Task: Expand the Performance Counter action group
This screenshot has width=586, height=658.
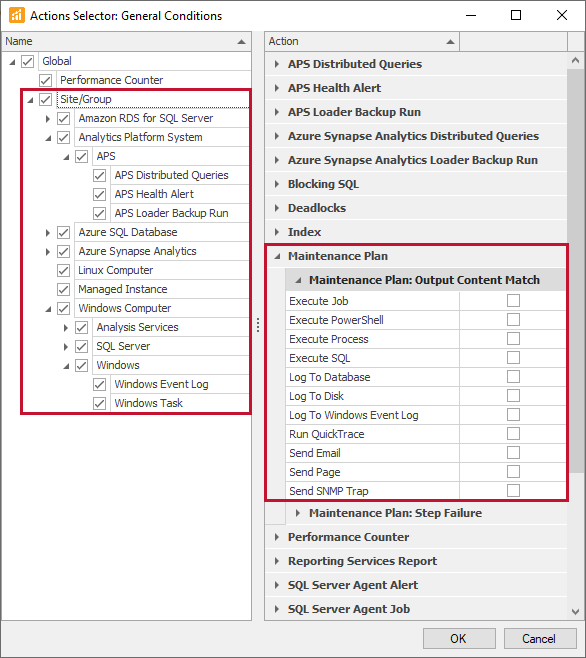Action: pyautogui.click(x=277, y=537)
